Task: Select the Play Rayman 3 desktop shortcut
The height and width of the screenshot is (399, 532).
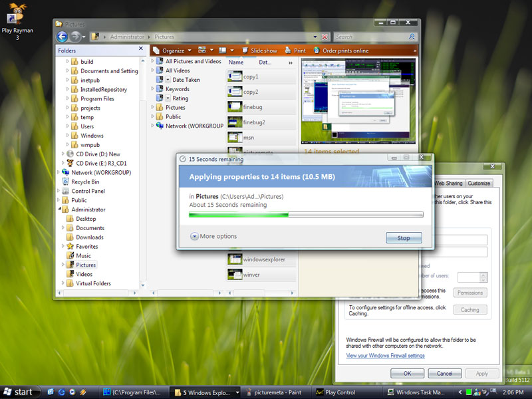Action: click(17, 21)
